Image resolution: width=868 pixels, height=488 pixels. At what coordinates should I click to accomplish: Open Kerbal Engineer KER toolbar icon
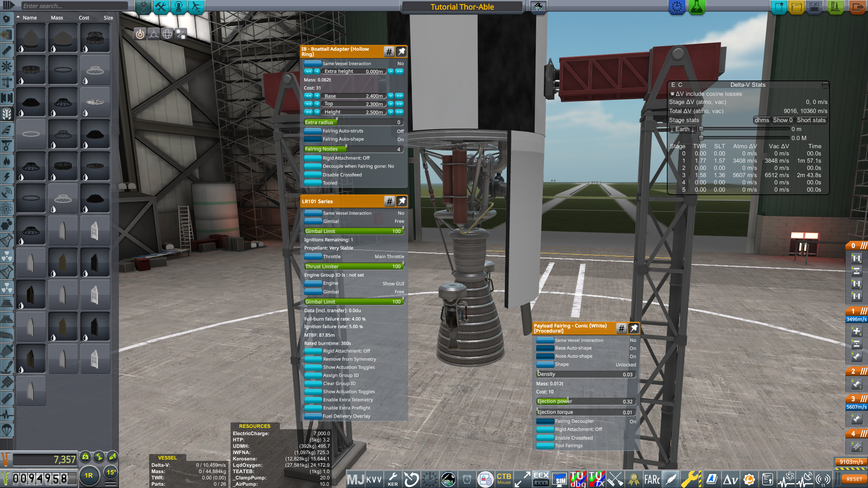click(393, 479)
